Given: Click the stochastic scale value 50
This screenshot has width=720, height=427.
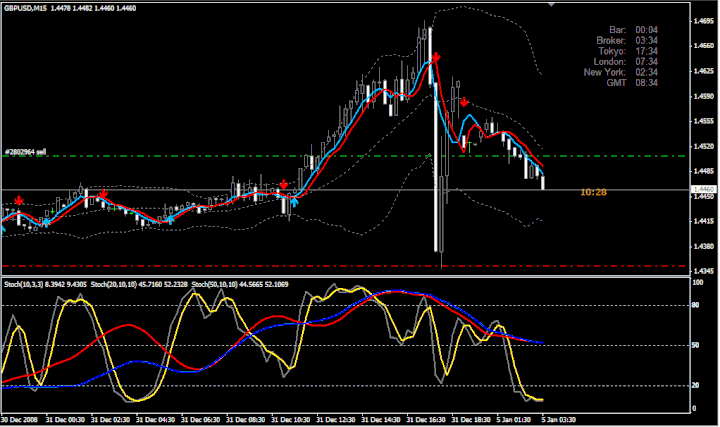Looking at the screenshot, I should (x=696, y=345).
